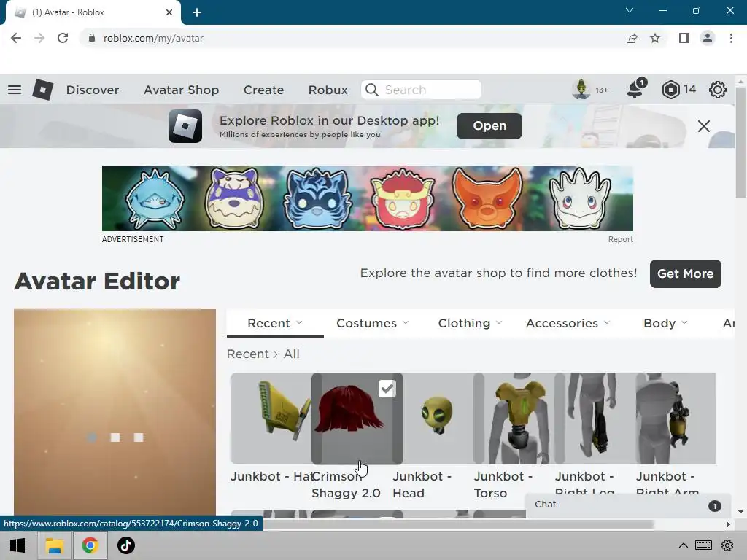Click the Get More button

coord(686,273)
